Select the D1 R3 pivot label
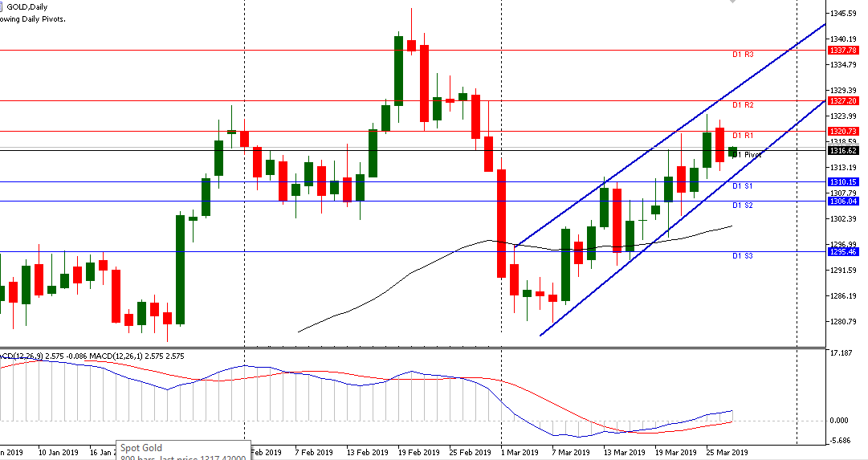The width and height of the screenshot is (868, 460). (x=742, y=55)
